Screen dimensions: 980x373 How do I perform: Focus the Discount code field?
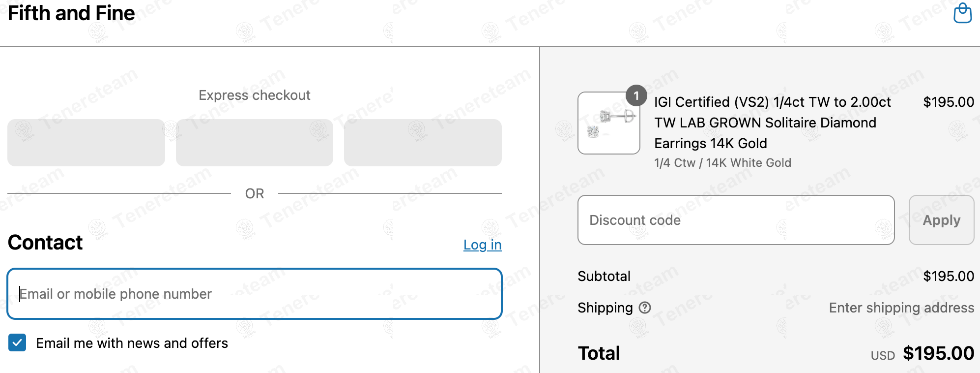(x=736, y=220)
